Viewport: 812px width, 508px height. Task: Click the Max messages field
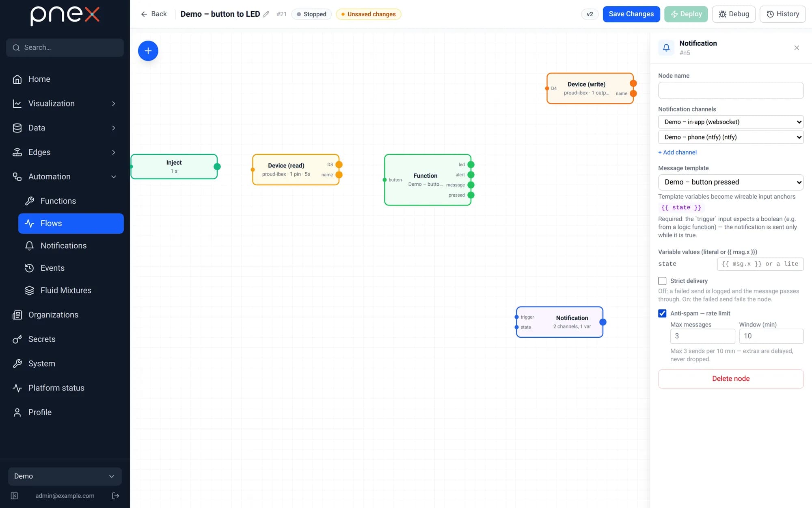(x=702, y=336)
